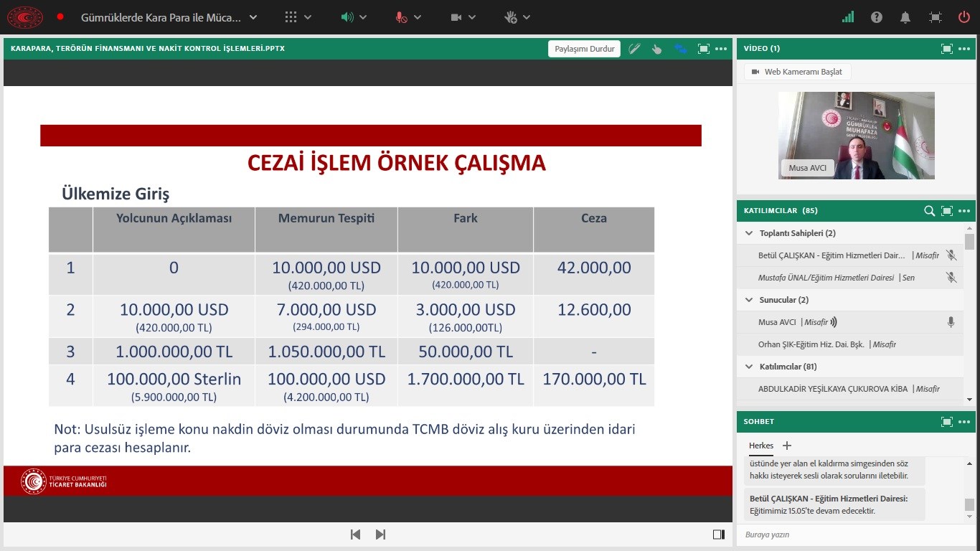Go to the next slide
The image size is (980, 551).
coord(381,534)
